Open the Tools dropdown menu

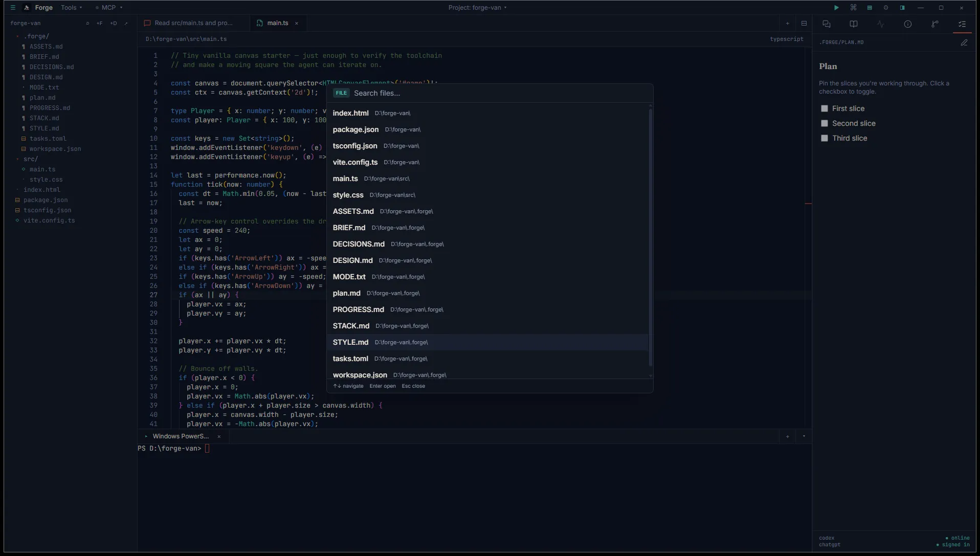coord(72,8)
